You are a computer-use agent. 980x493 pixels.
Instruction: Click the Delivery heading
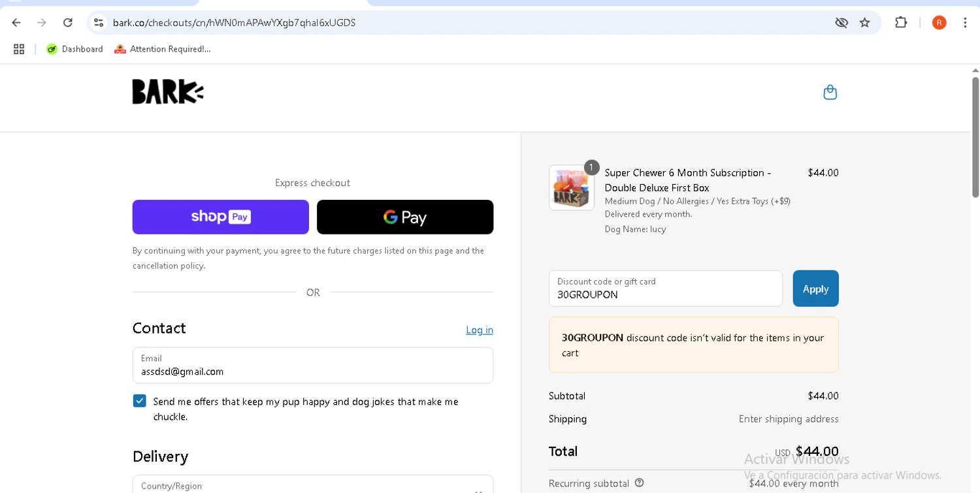(x=160, y=456)
